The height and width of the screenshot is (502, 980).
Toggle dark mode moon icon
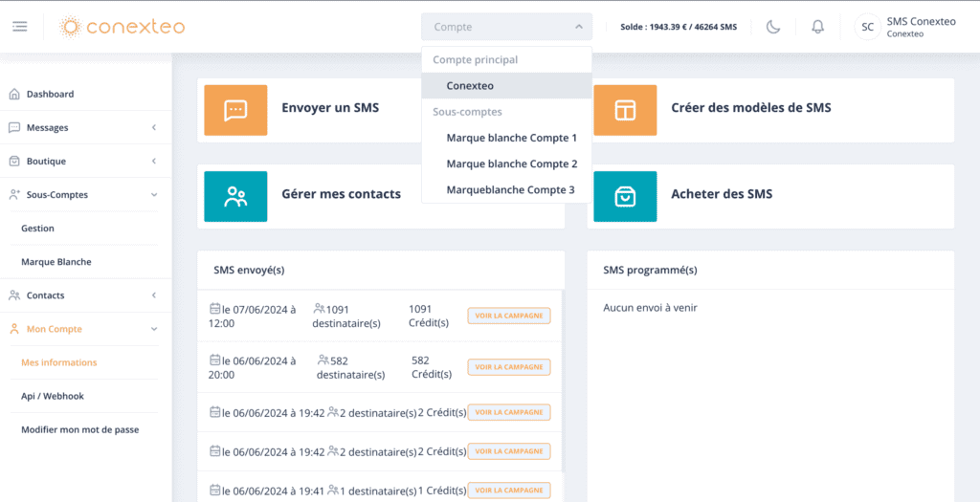[x=773, y=27]
